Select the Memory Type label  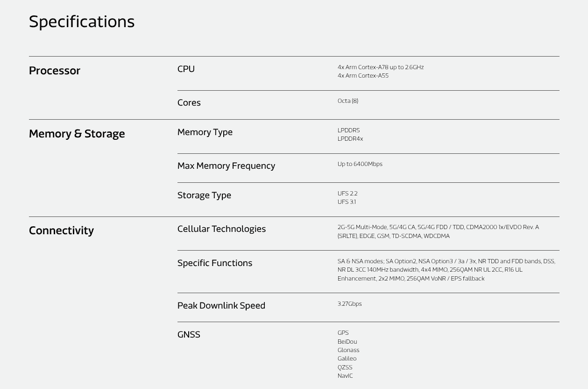(205, 132)
